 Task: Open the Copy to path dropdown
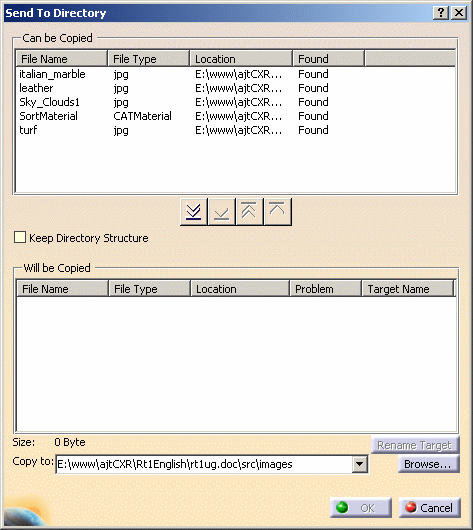point(359,464)
